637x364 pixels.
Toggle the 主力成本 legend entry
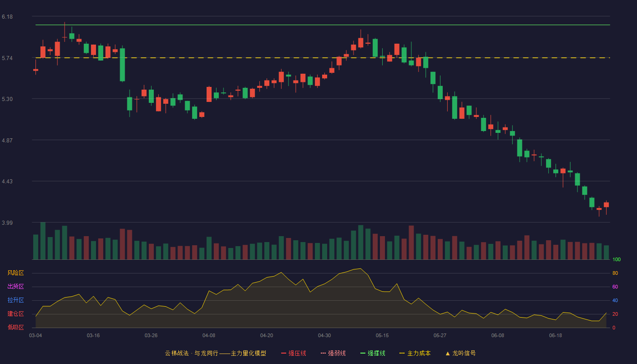415,353
